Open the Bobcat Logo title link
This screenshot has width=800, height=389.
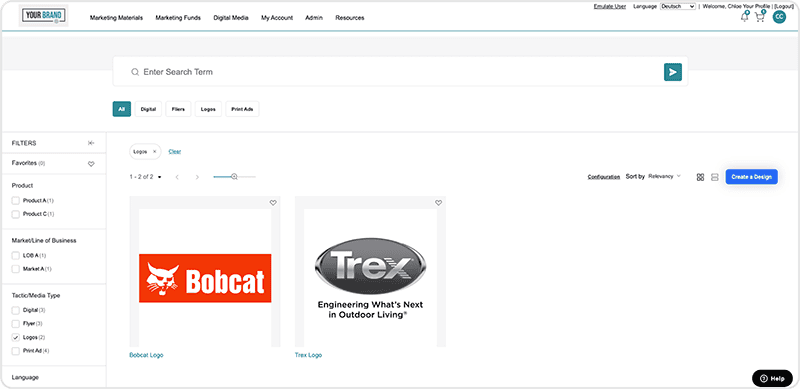pyautogui.click(x=146, y=355)
